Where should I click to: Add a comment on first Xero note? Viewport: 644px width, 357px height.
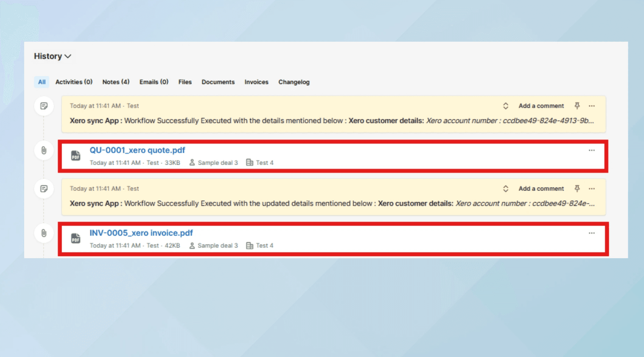pos(541,106)
